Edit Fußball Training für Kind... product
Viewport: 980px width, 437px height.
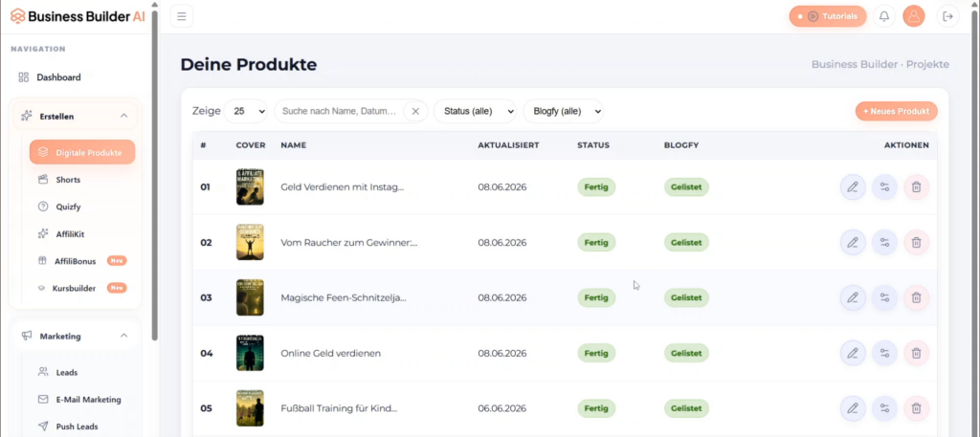[853, 408]
